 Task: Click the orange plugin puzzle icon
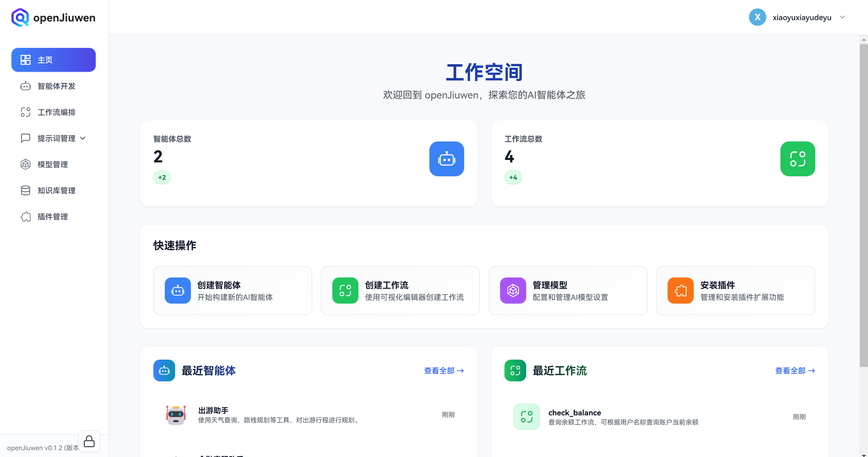[680, 290]
